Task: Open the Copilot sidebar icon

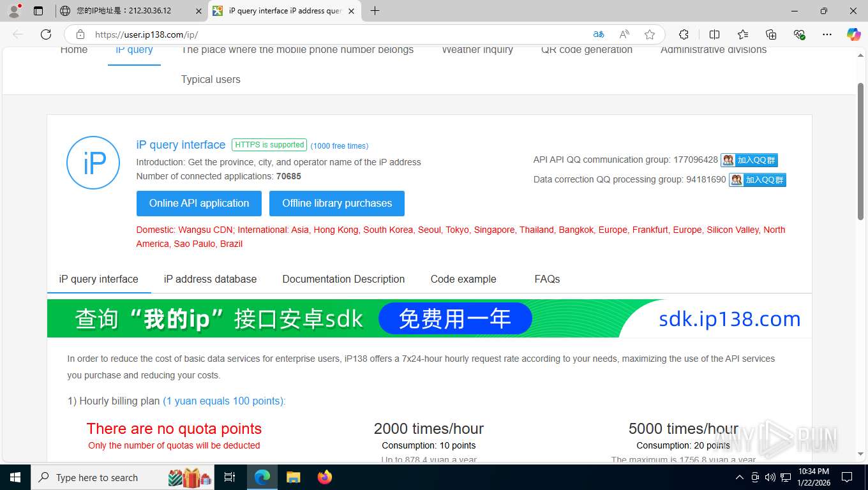Action: [x=853, y=34]
